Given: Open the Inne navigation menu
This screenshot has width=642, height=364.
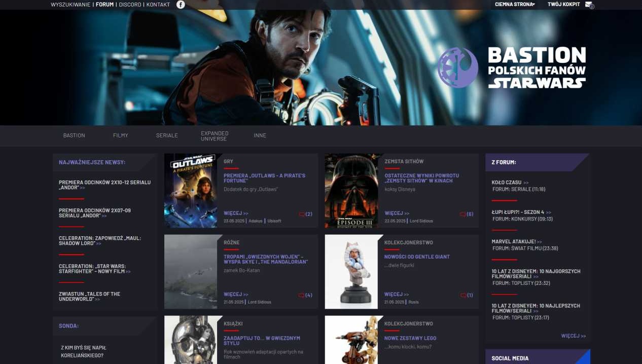Looking at the screenshot, I should [260, 136].
